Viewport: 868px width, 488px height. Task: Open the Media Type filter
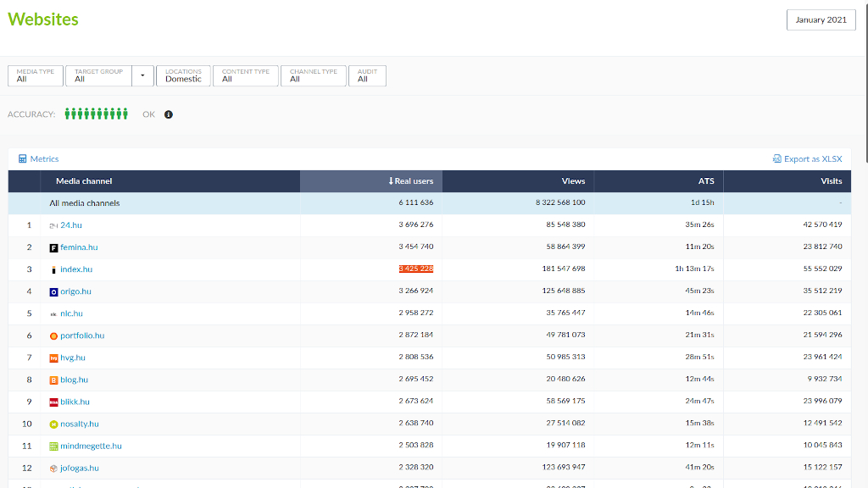coord(36,75)
